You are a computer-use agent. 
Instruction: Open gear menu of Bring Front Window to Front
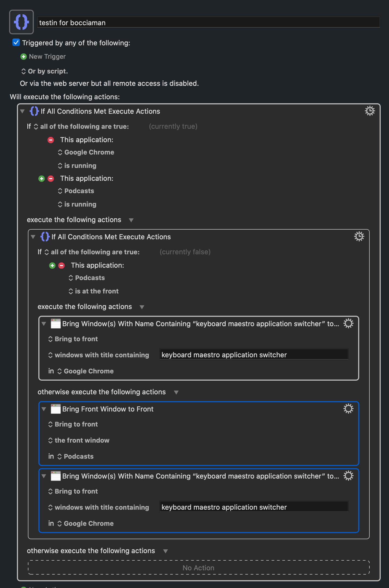[x=348, y=409]
